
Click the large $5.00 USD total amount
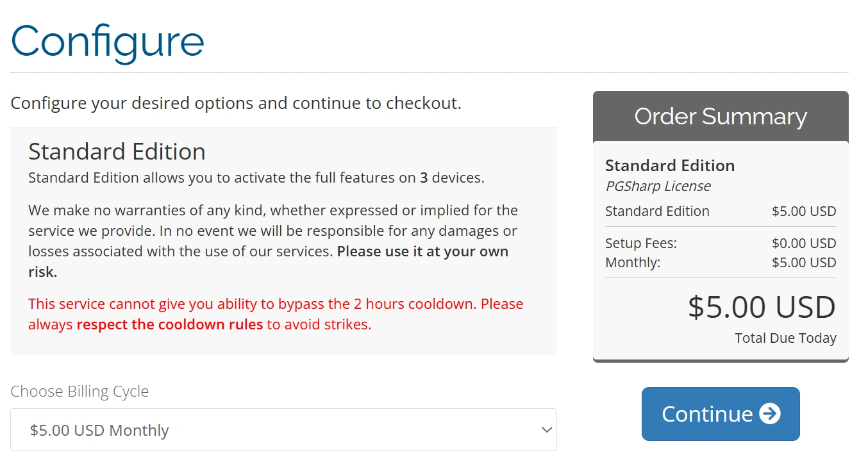762,308
